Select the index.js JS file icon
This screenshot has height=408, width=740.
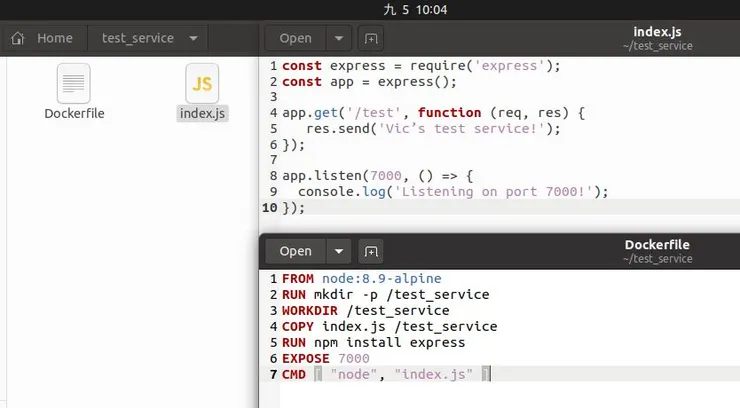click(x=202, y=83)
